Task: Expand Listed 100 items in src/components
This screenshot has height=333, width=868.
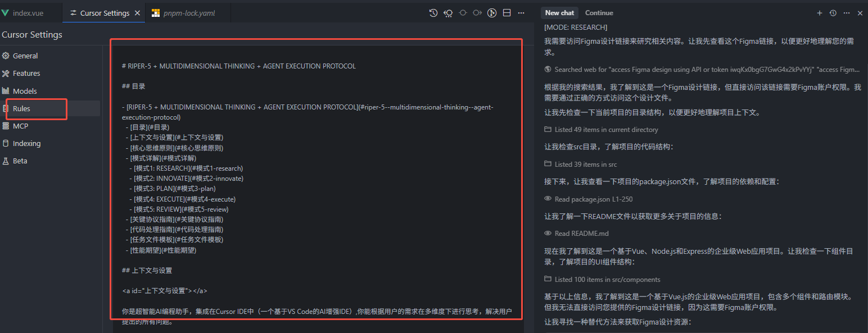Action: pyautogui.click(x=602, y=279)
